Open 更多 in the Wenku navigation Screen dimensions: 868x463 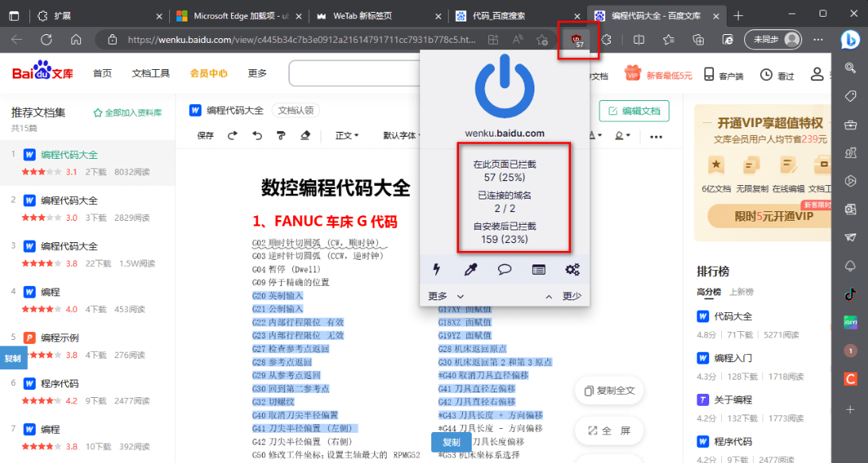257,73
